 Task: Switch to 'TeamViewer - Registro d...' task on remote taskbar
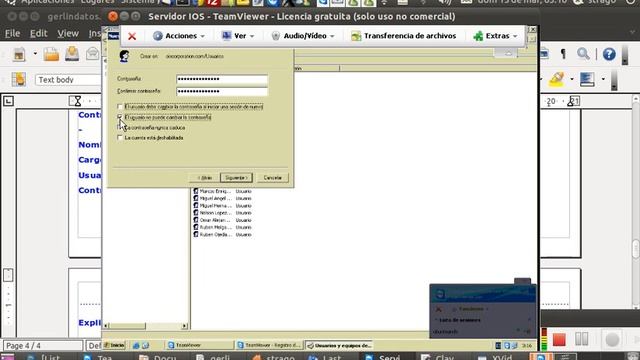point(269,345)
